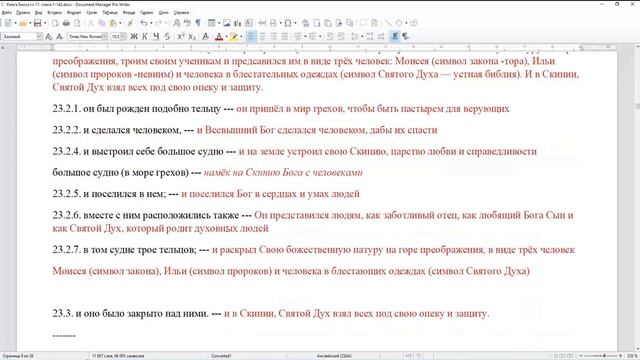The image size is (640, 360).
Task: Click the align right icon
Action: click(273, 36)
